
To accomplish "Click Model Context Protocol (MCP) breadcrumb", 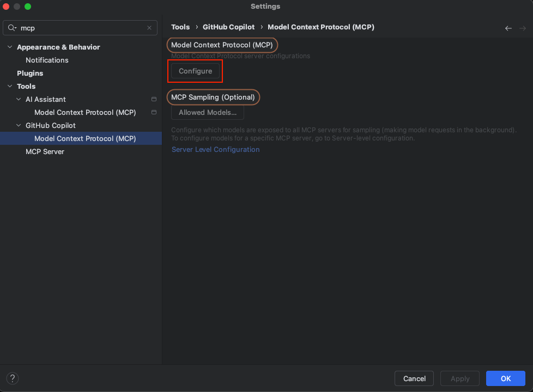I will click(x=321, y=27).
